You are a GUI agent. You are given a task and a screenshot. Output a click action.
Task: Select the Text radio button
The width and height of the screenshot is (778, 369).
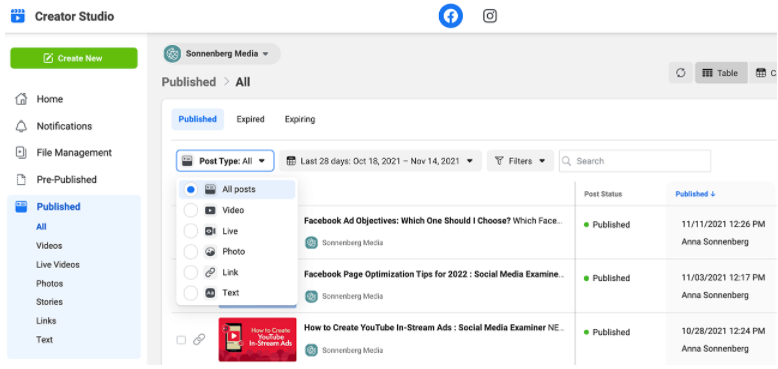pos(191,293)
